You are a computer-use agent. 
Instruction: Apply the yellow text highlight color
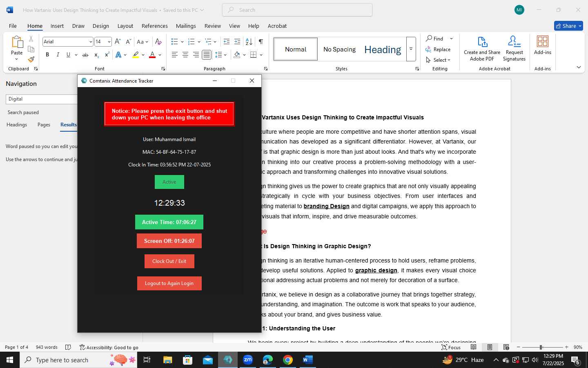click(136, 55)
